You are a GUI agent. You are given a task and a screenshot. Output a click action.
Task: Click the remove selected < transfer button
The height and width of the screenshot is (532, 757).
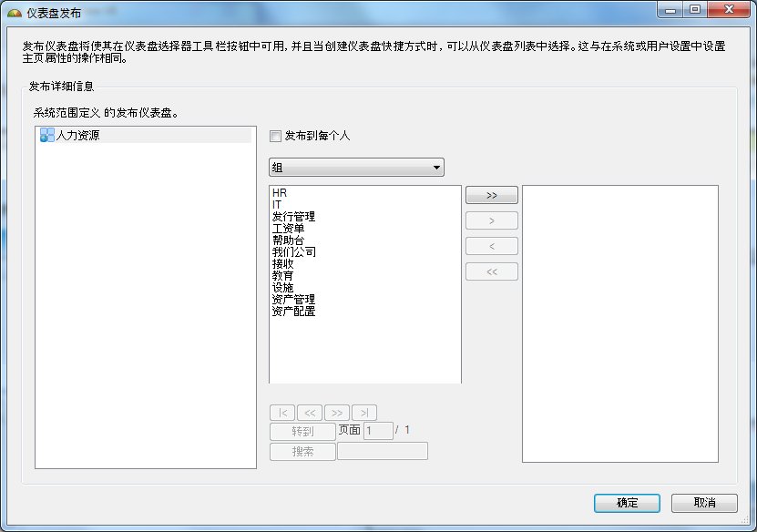pyautogui.click(x=492, y=246)
